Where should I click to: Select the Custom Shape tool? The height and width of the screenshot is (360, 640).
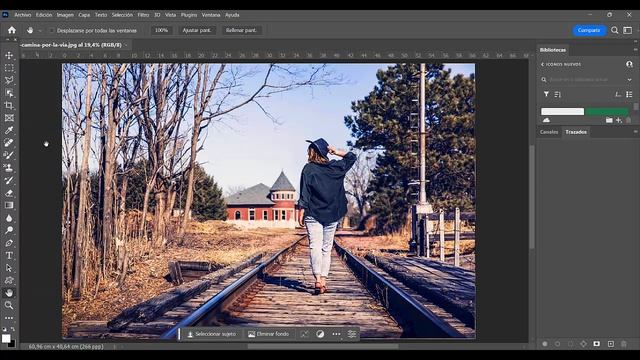tap(9, 280)
